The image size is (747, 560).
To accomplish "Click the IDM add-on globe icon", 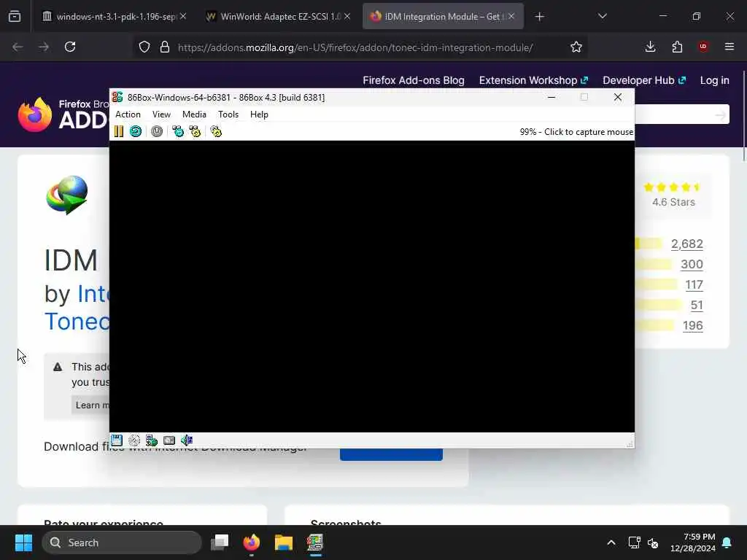I will tap(67, 195).
